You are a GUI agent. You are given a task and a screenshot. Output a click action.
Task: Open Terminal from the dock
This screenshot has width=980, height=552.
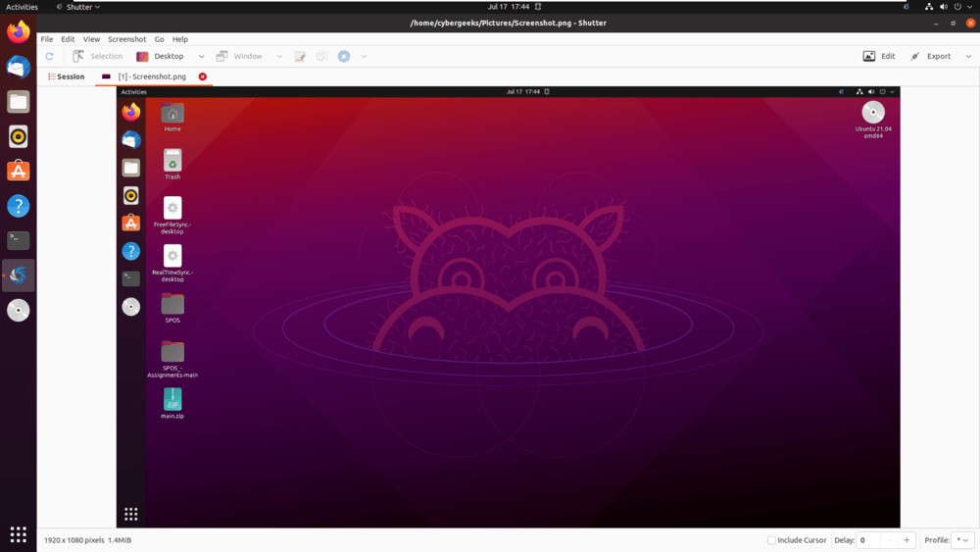point(18,240)
